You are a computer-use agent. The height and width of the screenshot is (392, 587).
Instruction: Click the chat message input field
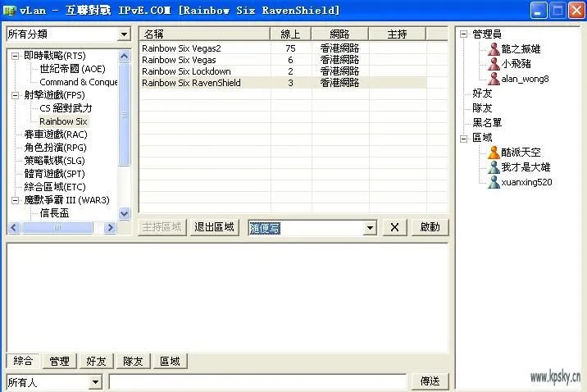click(257, 382)
